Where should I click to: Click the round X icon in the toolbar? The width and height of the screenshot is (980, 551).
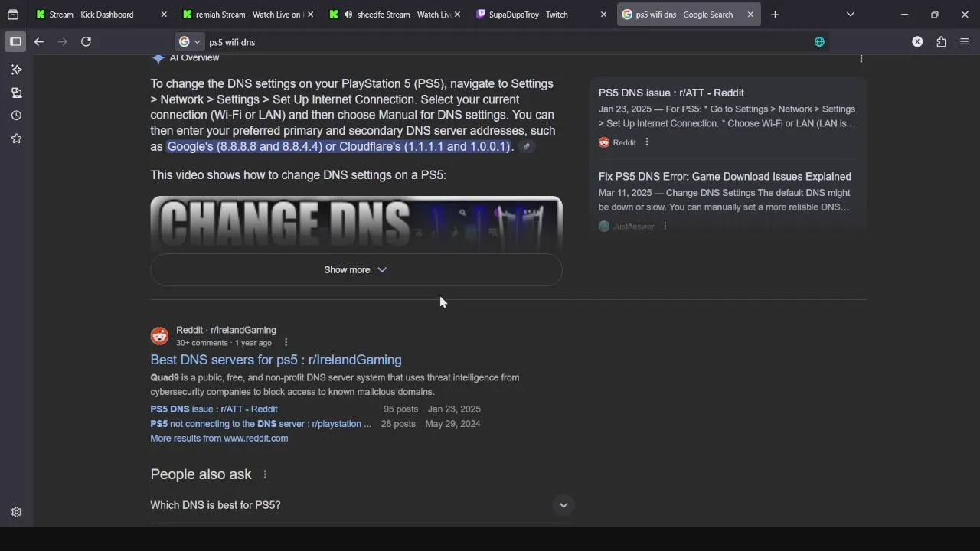[917, 41]
